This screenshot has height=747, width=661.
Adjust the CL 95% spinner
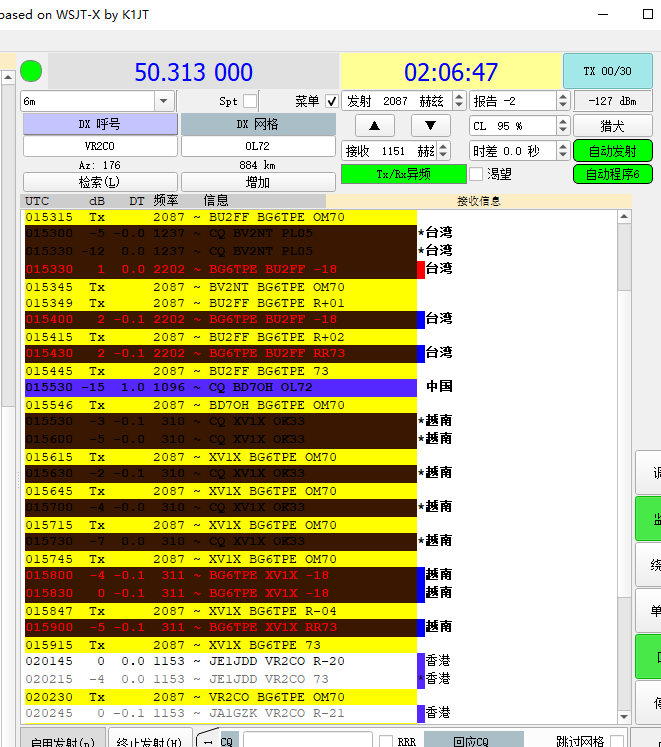[563, 126]
